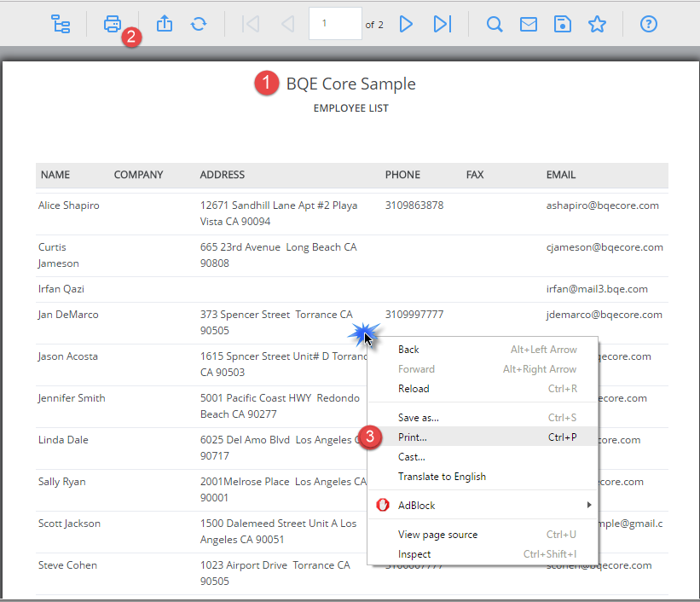The image size is (700, 602).
Task: Choose Forward in context menu
Action: coord(482,369)
